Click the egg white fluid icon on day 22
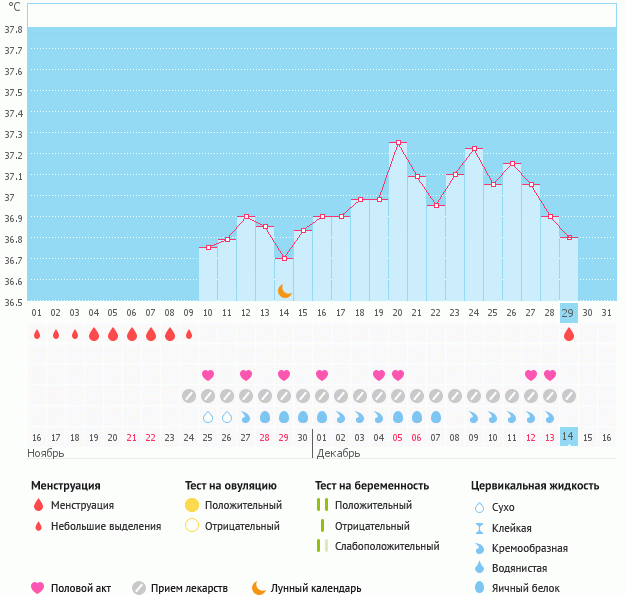 coord(436,417)
